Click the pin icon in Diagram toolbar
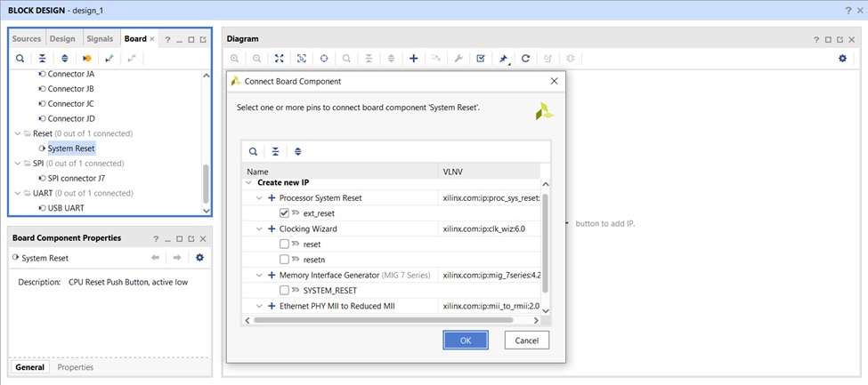This screenshot has height=385, width=868. point(503,59)
